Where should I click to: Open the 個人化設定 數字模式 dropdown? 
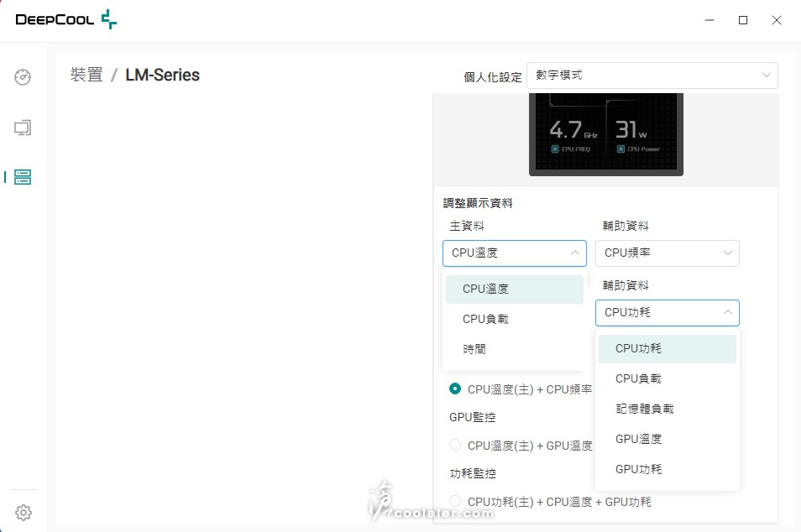[652, 76]
